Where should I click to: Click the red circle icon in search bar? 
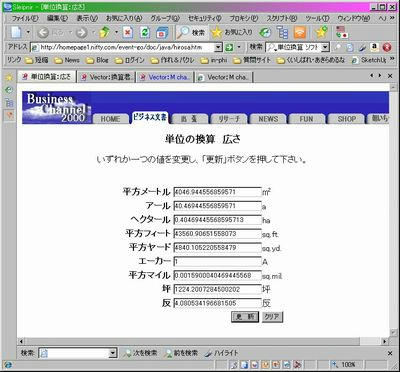387,47
